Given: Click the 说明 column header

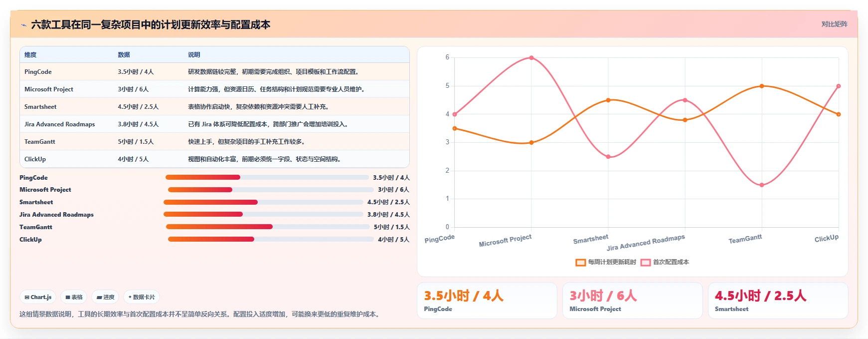Looking at the screenshot, I should 194,55.
